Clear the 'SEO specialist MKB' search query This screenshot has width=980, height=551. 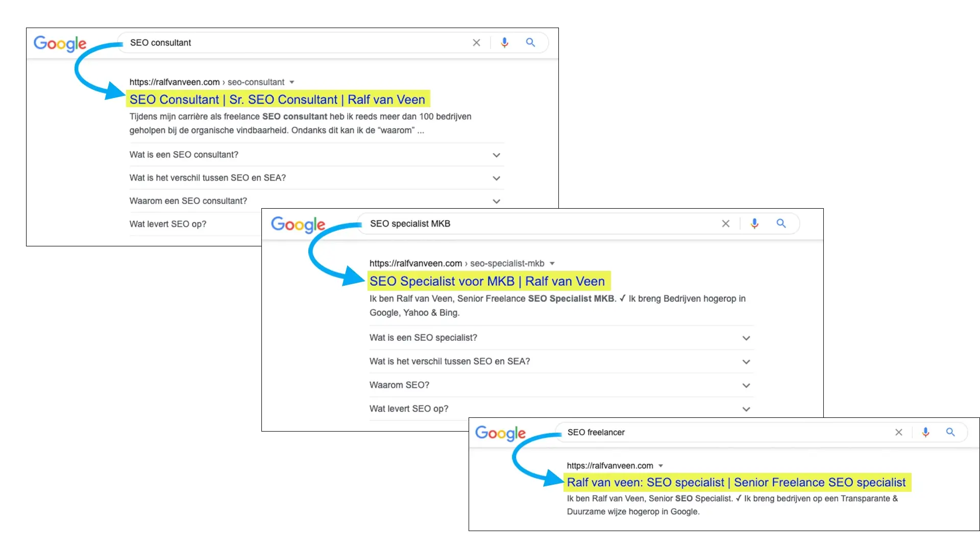click(725, 223)
